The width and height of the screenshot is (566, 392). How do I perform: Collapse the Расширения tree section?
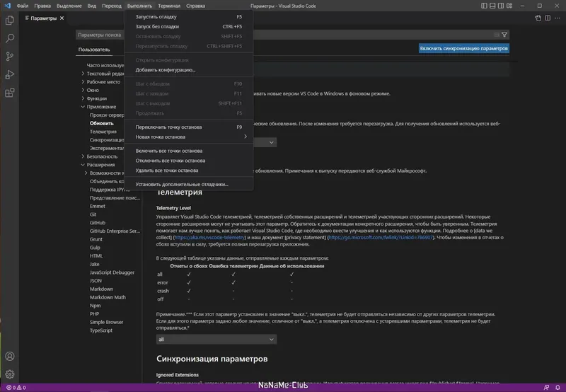83,165
